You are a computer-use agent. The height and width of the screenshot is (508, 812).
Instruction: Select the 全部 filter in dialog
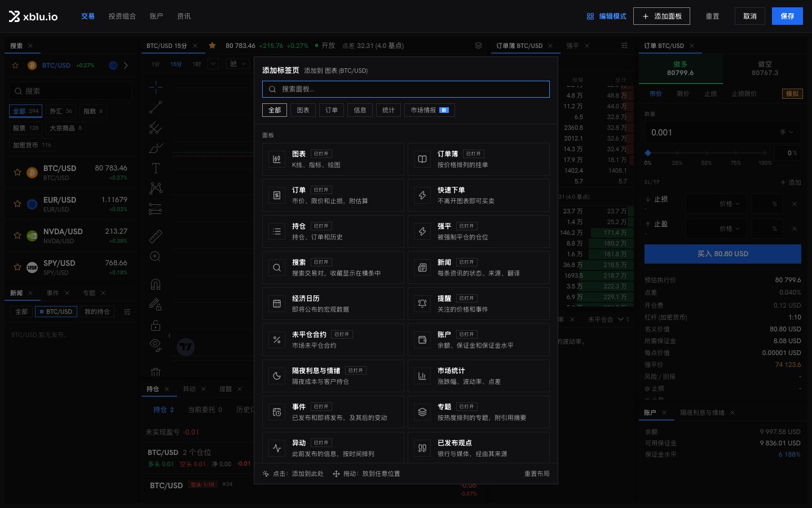click(x=275, y=110)
